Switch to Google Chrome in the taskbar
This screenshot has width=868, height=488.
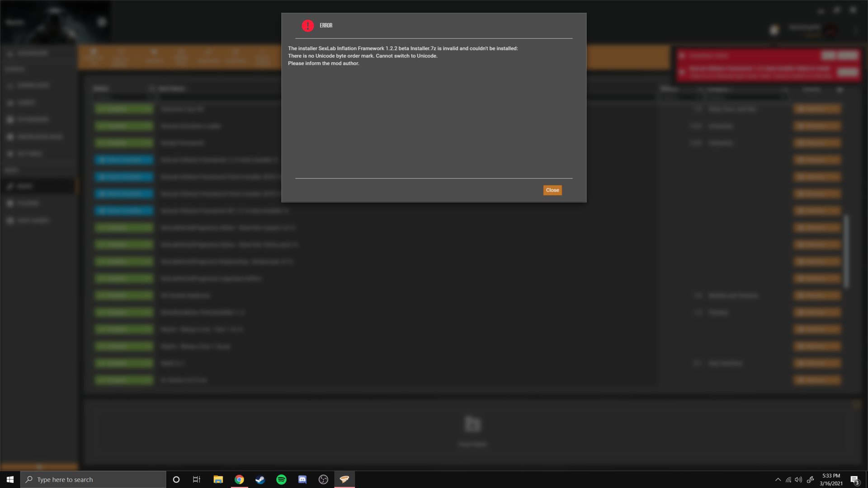[239, 479]
